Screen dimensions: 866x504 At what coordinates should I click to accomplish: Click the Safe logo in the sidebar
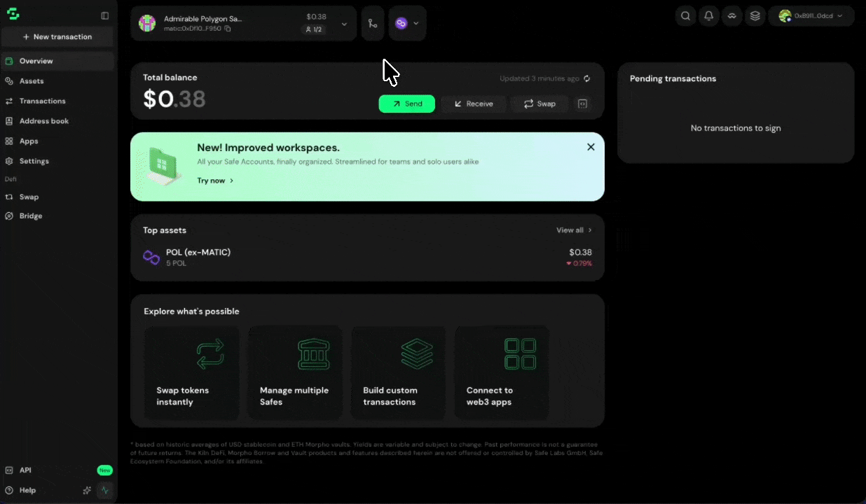click(x=13, y=14)
